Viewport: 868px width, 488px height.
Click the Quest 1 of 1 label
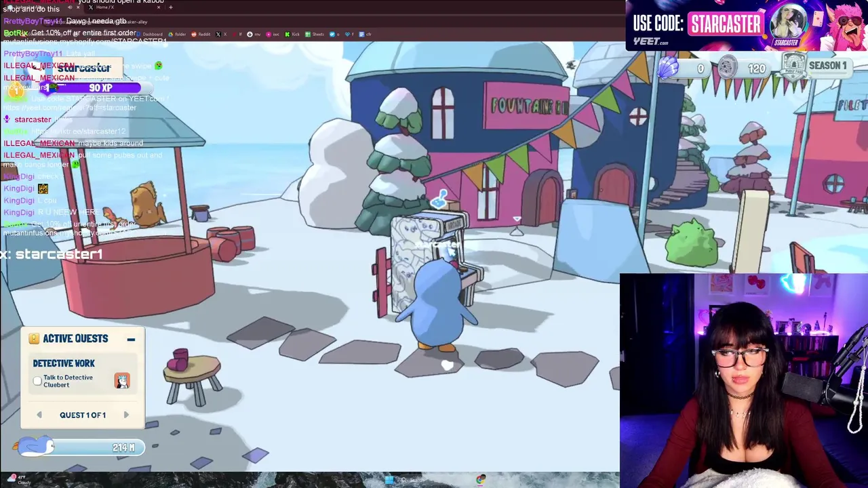click(83, 415)
